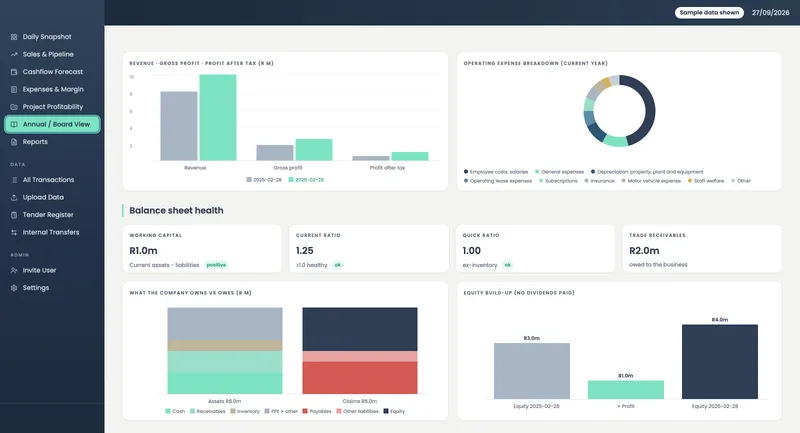
Task: Click the 27/09/2026 date
Action: tap(770, 12)
